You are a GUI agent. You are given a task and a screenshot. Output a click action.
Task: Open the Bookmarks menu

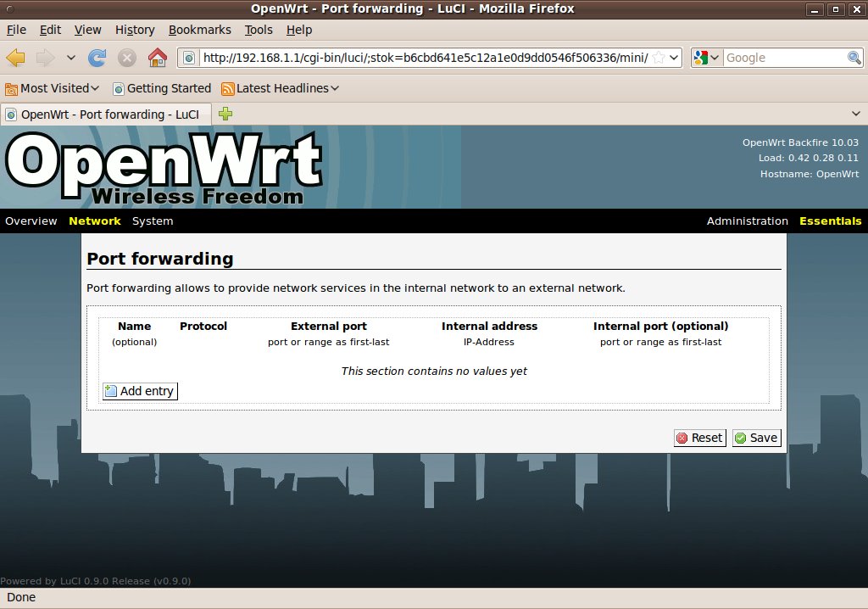pyautogui.click(x=199, y=30)
